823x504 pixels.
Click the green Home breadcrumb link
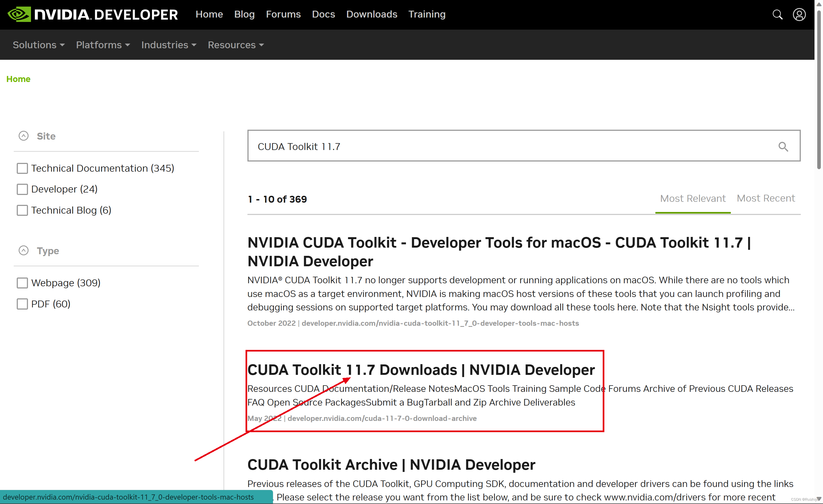(x=18, y=79)
